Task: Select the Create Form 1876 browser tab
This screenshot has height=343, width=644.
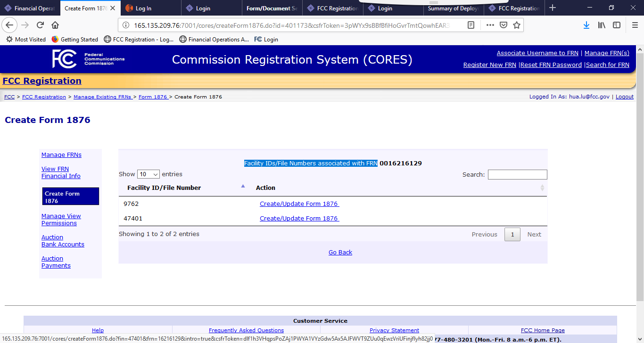Action: [87, 8]
